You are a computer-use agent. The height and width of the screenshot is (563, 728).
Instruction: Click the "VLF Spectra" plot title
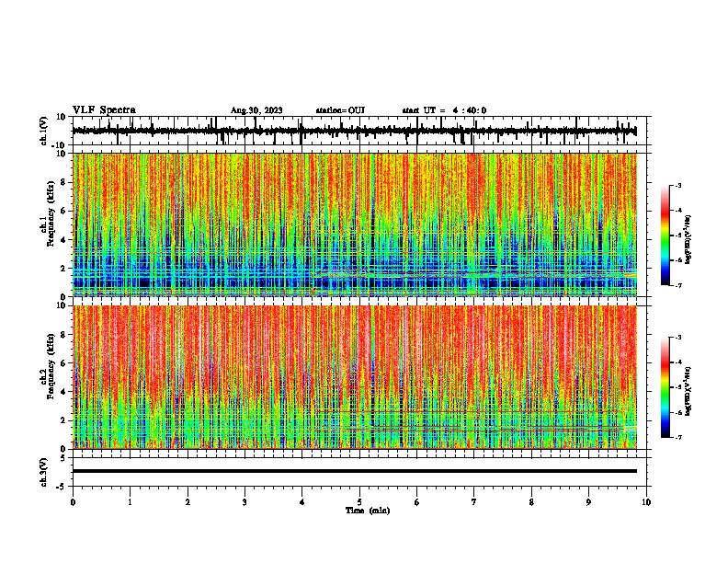tap(104, 110)
